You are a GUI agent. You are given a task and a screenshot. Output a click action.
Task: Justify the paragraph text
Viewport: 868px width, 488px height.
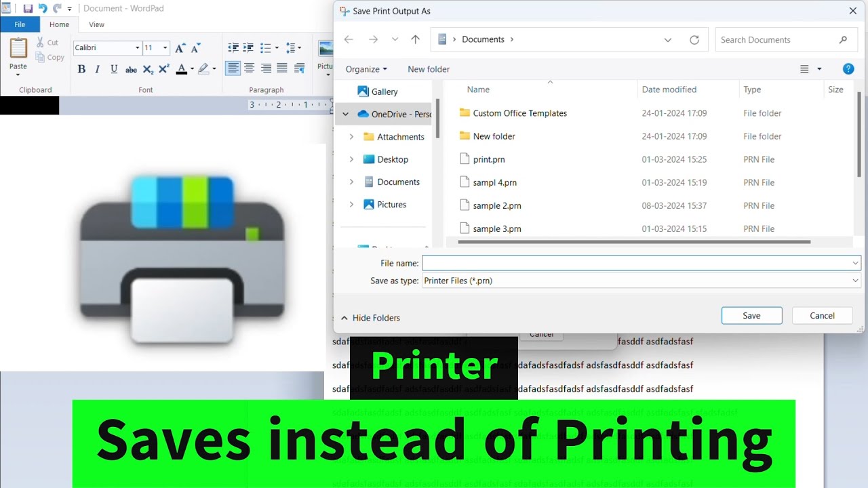[282, 68]
